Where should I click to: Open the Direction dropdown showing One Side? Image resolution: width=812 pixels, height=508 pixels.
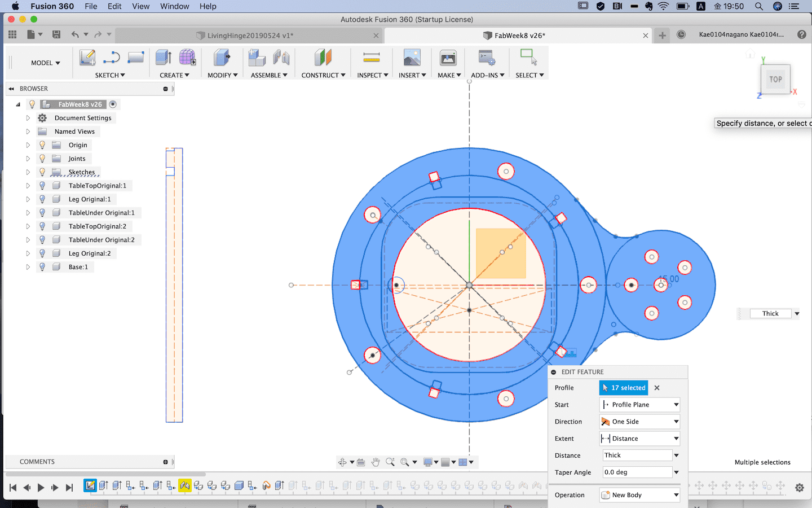tap(639, 422)
